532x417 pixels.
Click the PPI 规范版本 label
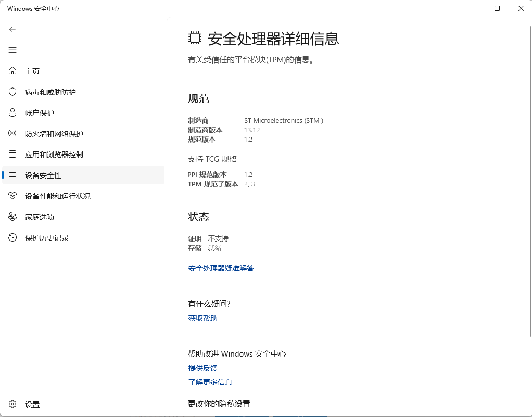point(207,174)
